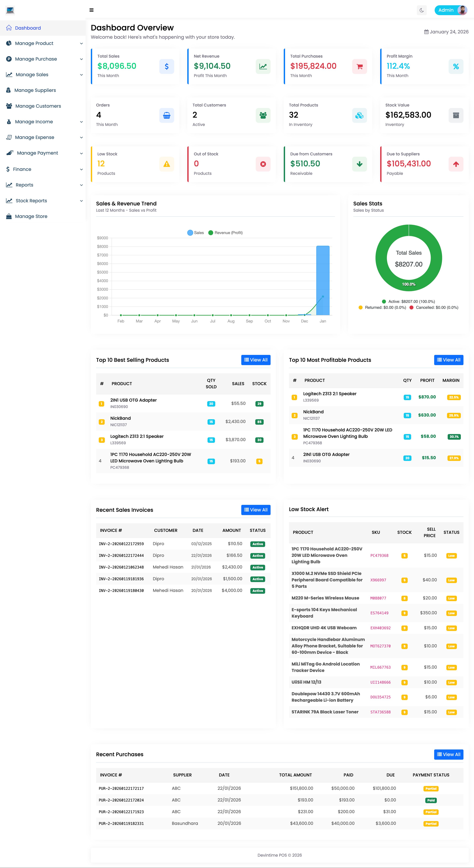View All in Recent Sales Invoices

[256, 510]
